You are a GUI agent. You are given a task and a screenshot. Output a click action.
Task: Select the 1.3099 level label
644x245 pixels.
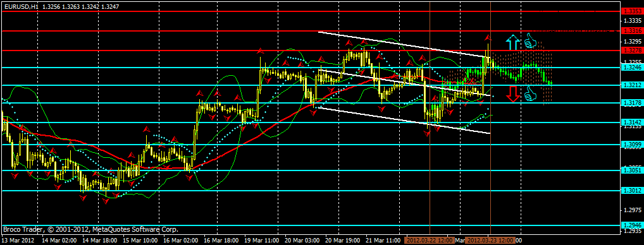(632, 144)
